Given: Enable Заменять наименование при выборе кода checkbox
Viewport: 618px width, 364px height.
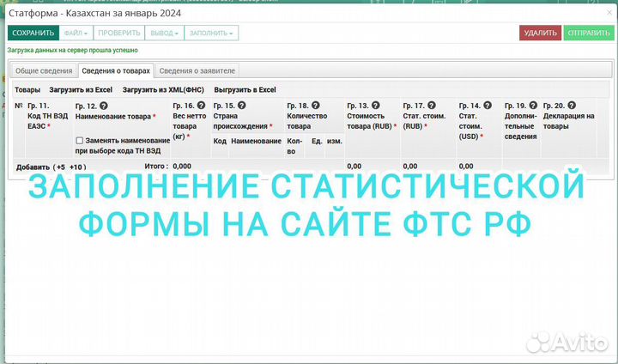Looking at the screenshot, I should [x=80, y=141].
